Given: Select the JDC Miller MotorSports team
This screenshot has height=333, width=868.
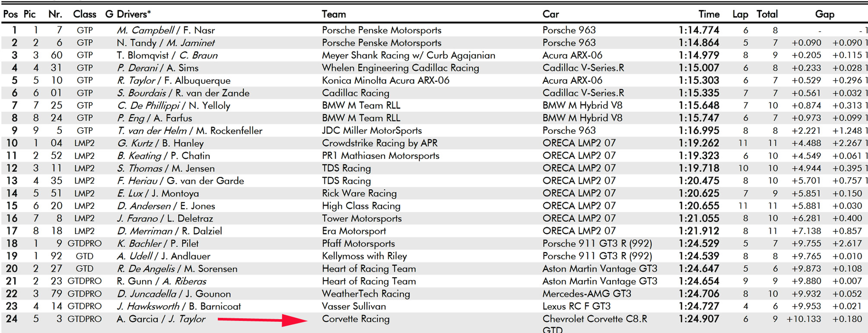Looking at the screenshot, I should pyautogui.click(x=372, y=131).
